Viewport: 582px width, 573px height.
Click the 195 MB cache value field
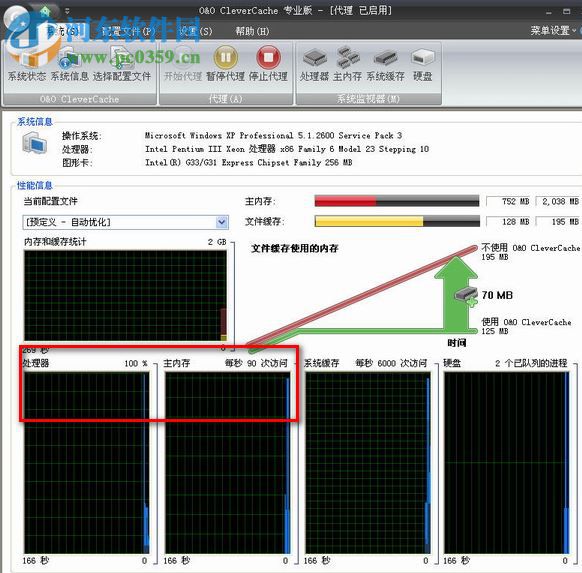[558, 222]
